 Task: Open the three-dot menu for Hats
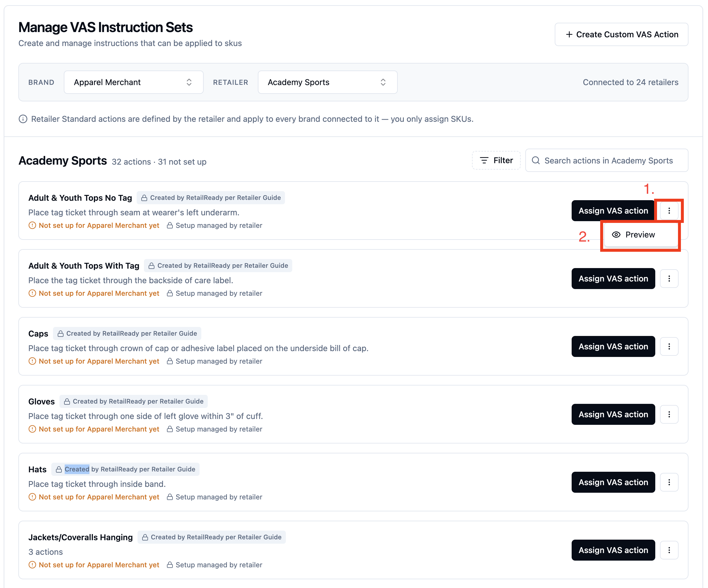click(x=669, y=482)
